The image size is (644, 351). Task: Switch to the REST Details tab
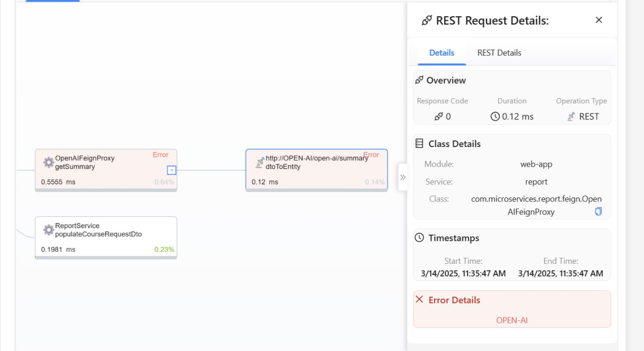[499, 53]
